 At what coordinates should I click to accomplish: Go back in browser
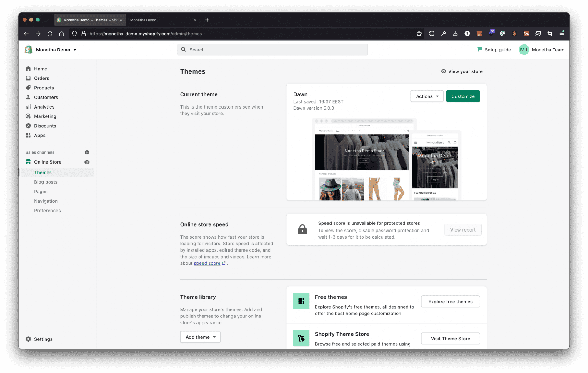coord(26,34)
